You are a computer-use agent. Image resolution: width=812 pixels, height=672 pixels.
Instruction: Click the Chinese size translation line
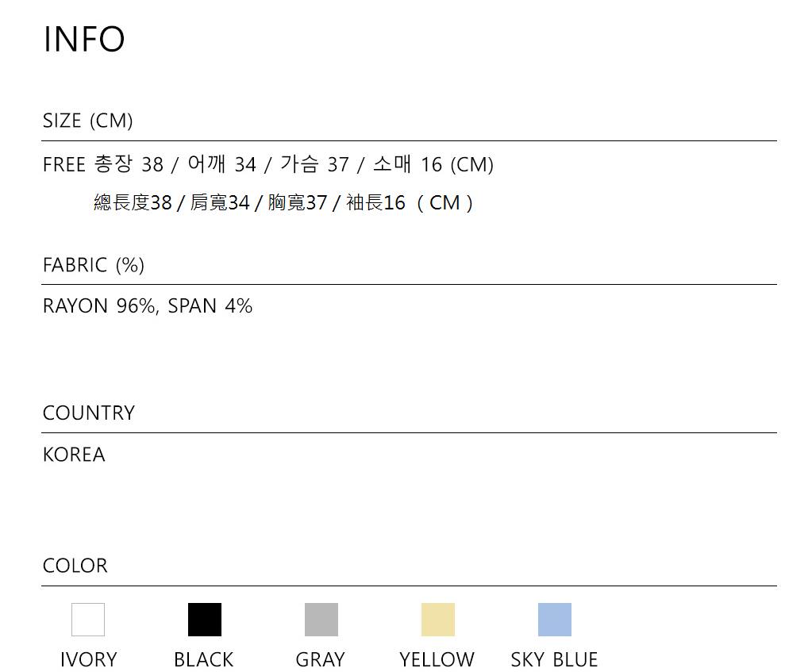tap(283, 203)
